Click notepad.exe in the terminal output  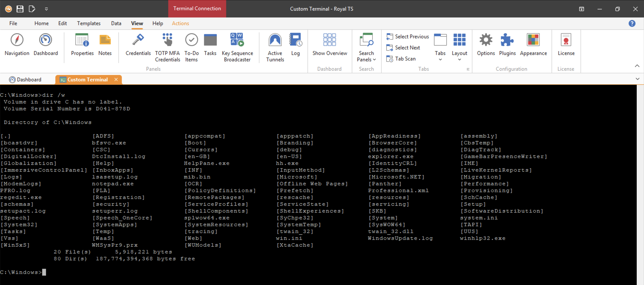(112, 184)
